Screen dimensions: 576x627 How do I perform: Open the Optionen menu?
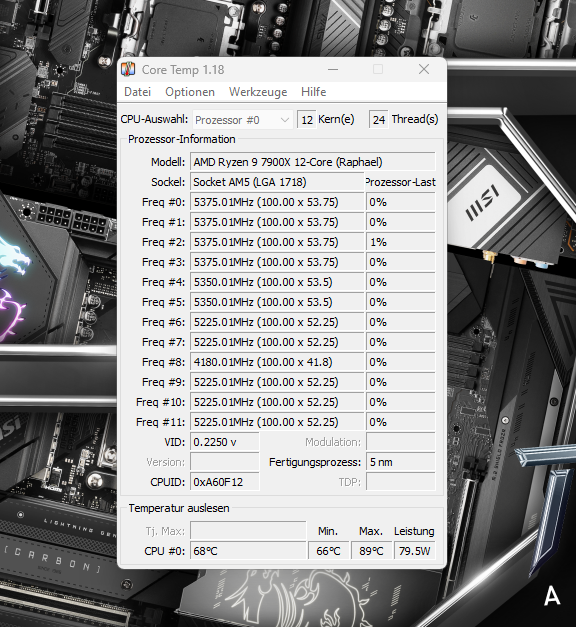pos(190,92)
